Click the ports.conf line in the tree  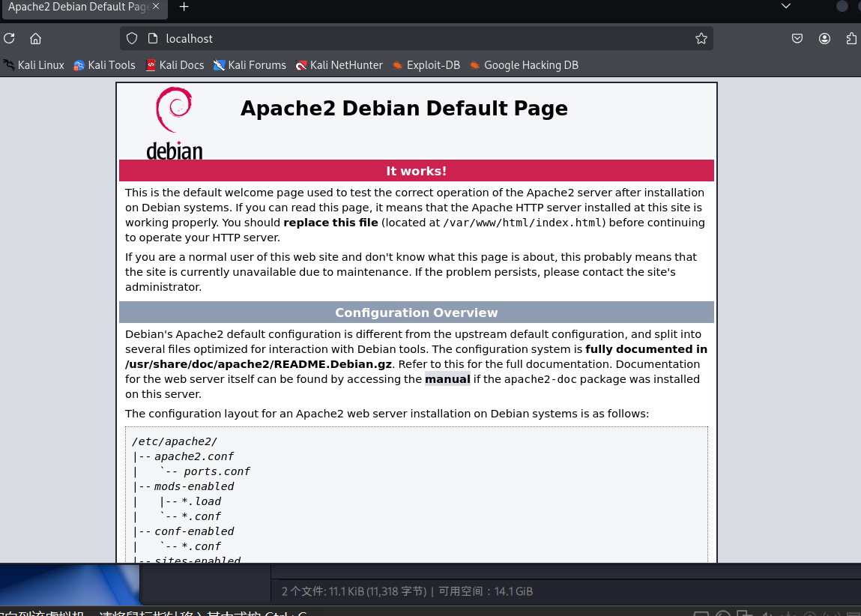[217, 471]
